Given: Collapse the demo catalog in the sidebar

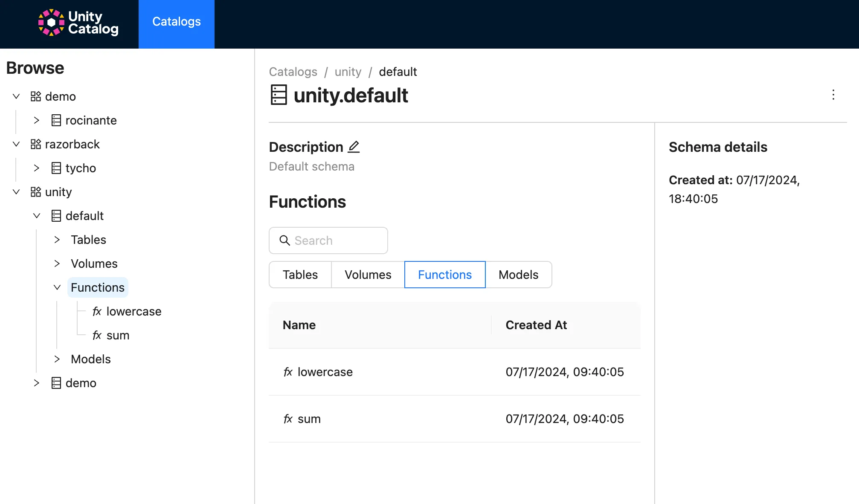Looking at the screenshot, I should tap(16, 96).
